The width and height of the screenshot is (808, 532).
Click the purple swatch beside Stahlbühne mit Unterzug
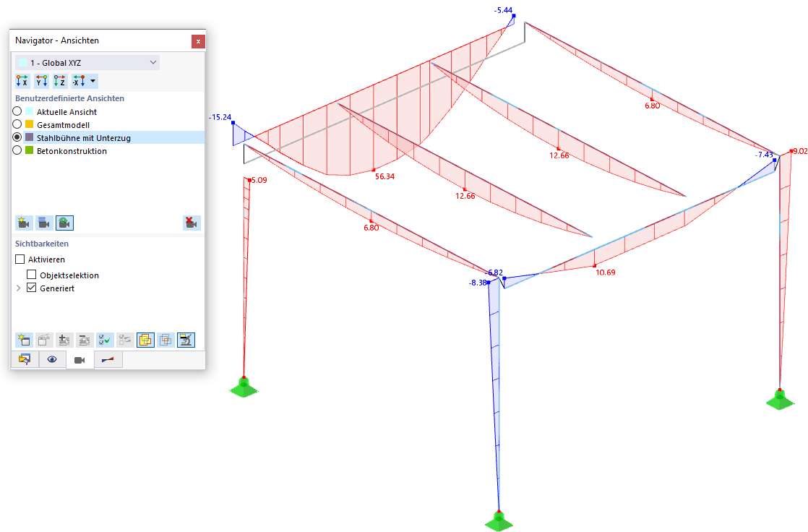(30, 137)
